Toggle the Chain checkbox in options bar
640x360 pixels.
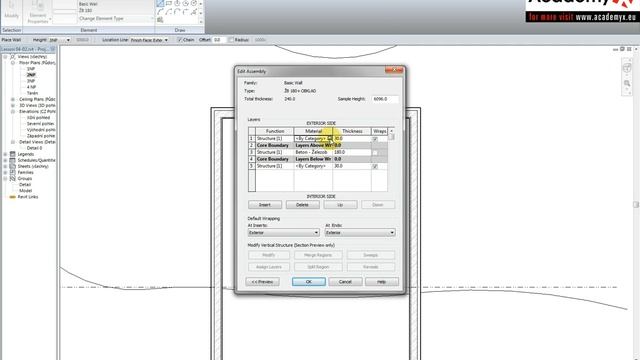180,40
